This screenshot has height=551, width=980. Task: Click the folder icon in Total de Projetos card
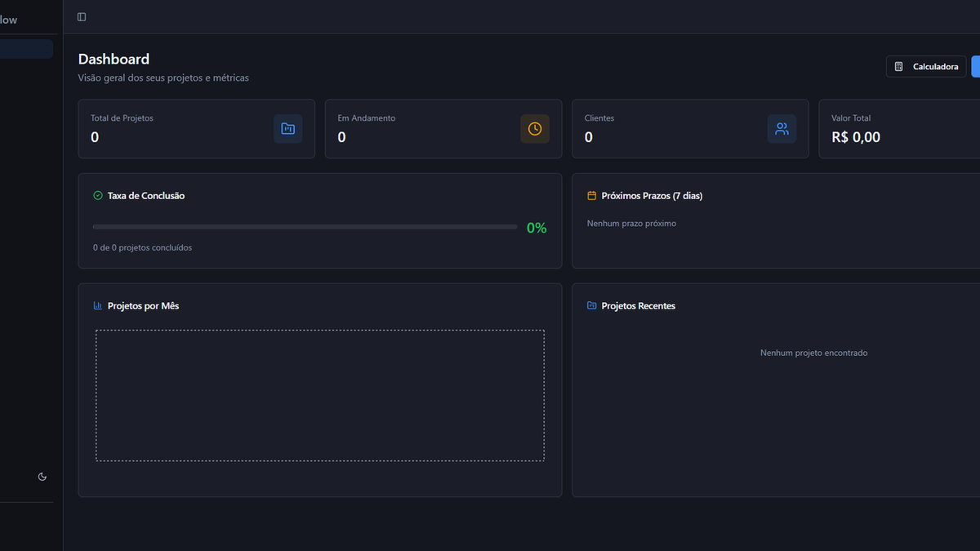point(288,129)
